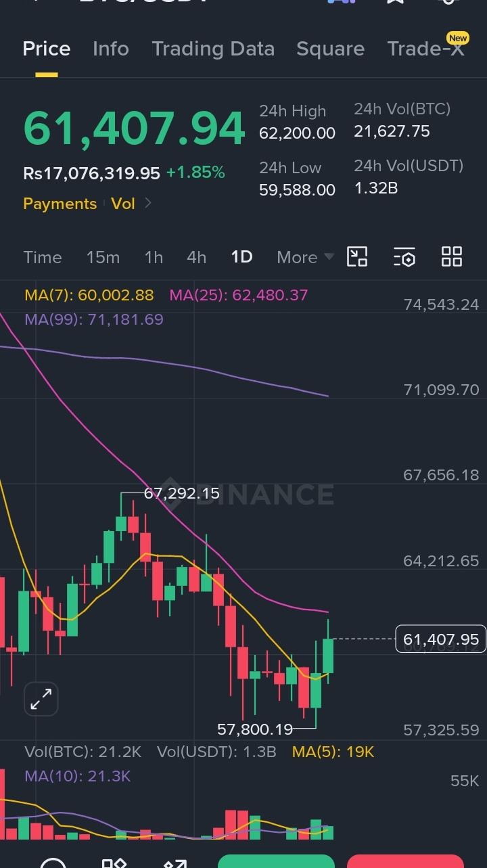
Task: Select the 1D chart interval
Action: point(241,257)
